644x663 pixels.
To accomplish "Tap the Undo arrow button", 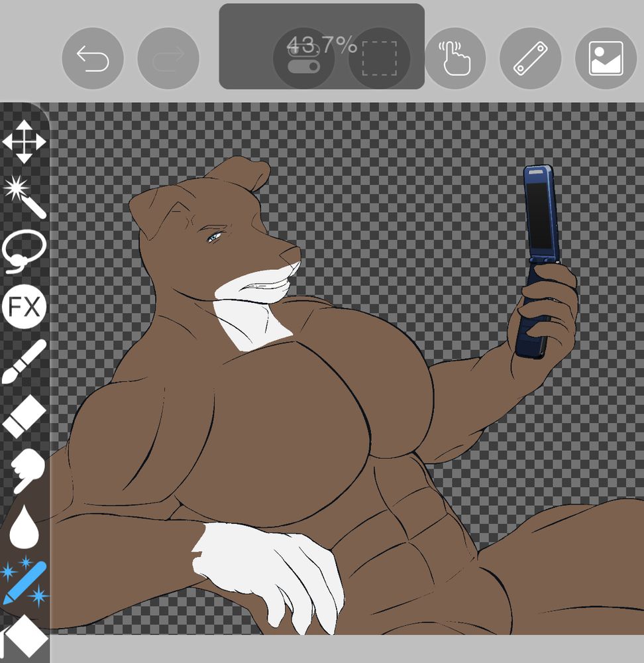I will (x=93, y=58).
